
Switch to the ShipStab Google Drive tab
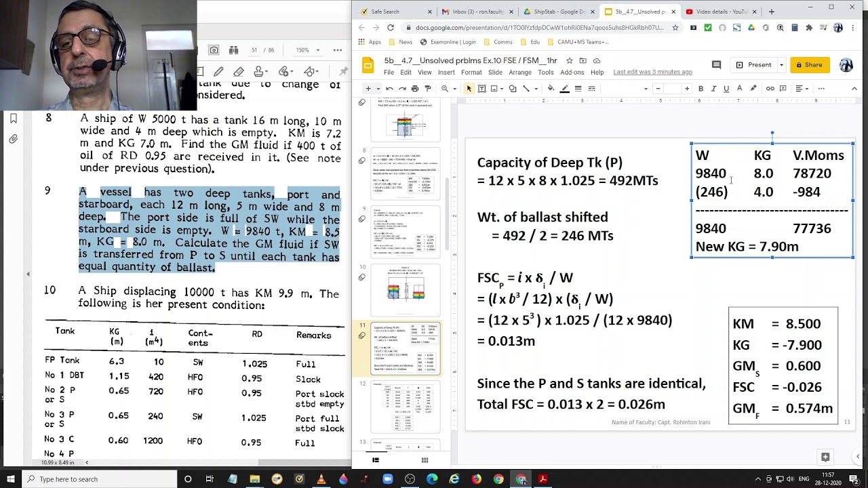559,12
